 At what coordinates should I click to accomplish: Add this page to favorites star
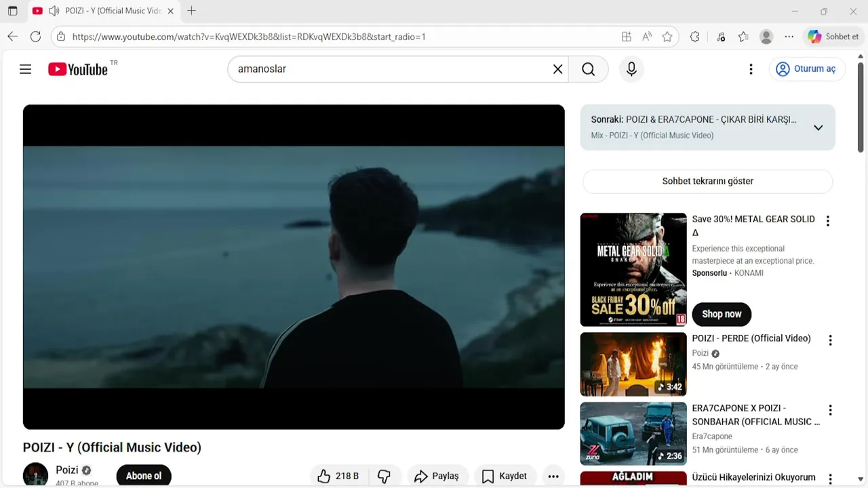click(x=667, y=37)
